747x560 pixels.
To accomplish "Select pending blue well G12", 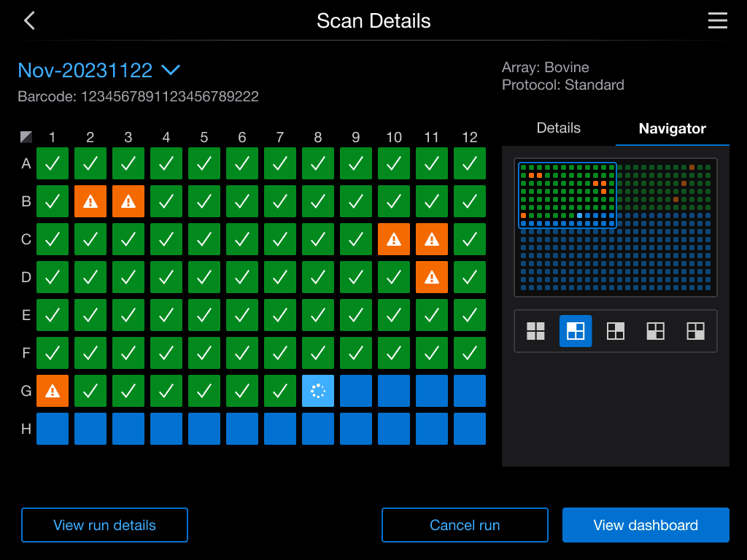I will pos(470,391).
